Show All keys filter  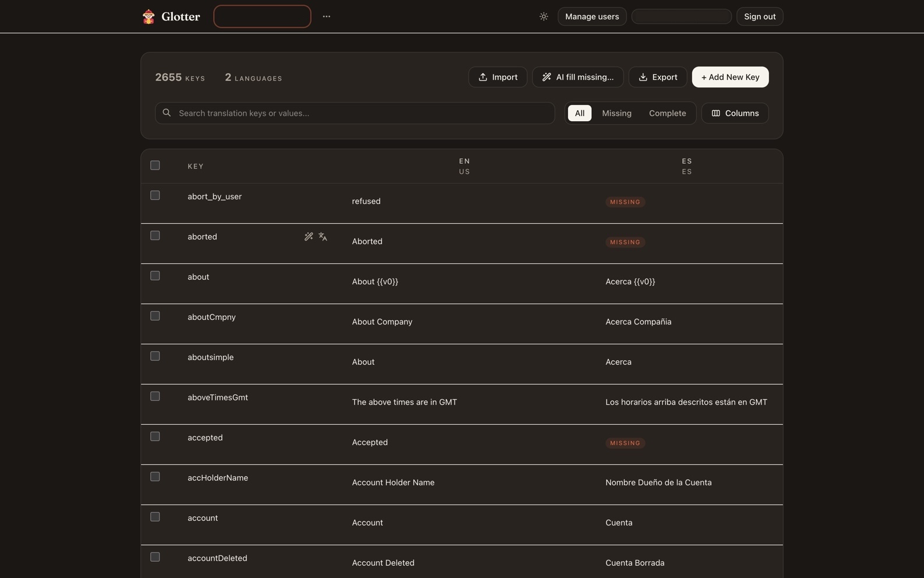(x=580, y=113)
